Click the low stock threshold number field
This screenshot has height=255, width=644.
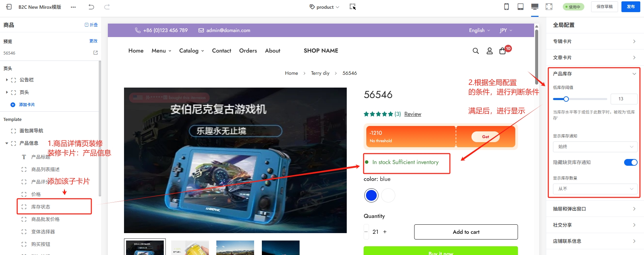pyautogui.click(x=623, y=99)
